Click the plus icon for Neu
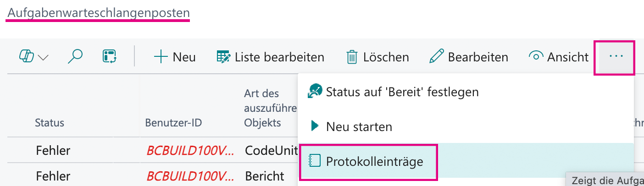This screenshot has height=186, width=644. [161, 57]
